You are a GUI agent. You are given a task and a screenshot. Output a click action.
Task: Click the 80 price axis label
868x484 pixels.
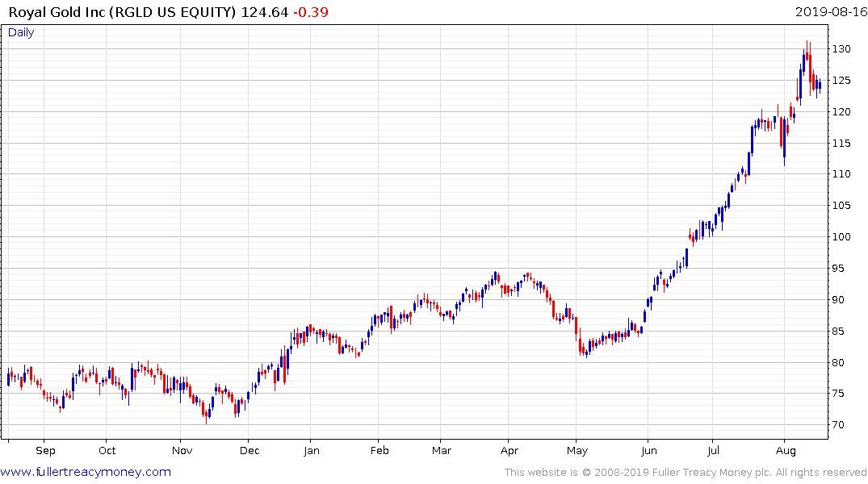coord(839,363)
